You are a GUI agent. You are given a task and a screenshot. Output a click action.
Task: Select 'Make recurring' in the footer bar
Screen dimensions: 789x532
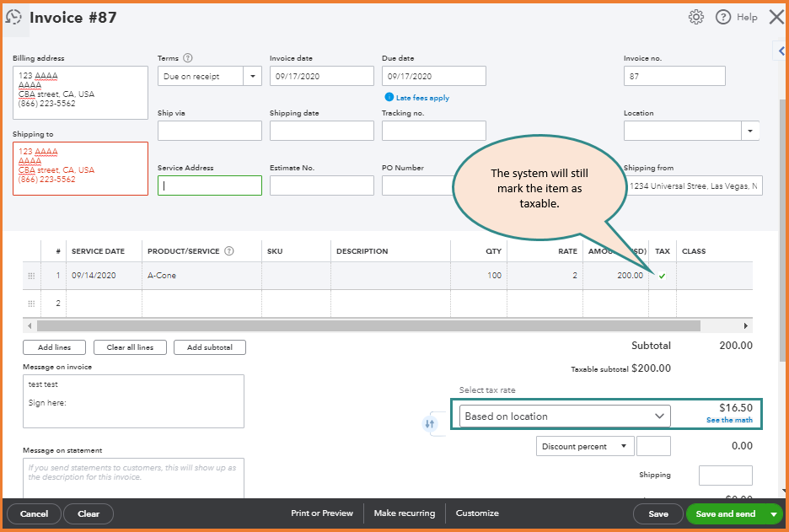point(403,513)
